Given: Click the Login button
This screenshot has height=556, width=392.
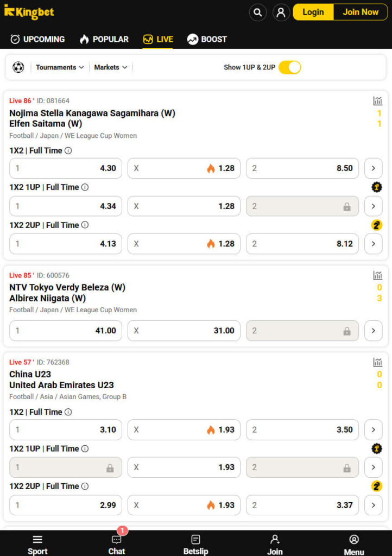Looking at the screenshot, I should tap(313, 12).
